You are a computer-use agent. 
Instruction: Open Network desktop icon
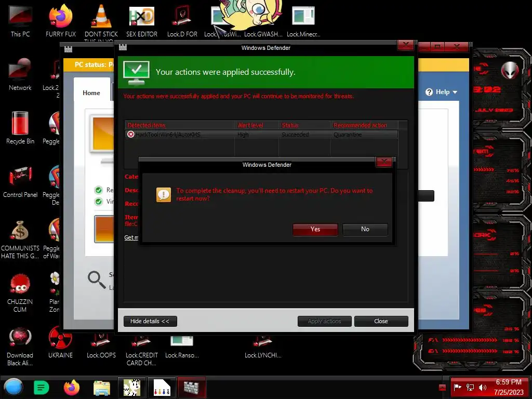(x=20, y=75)
